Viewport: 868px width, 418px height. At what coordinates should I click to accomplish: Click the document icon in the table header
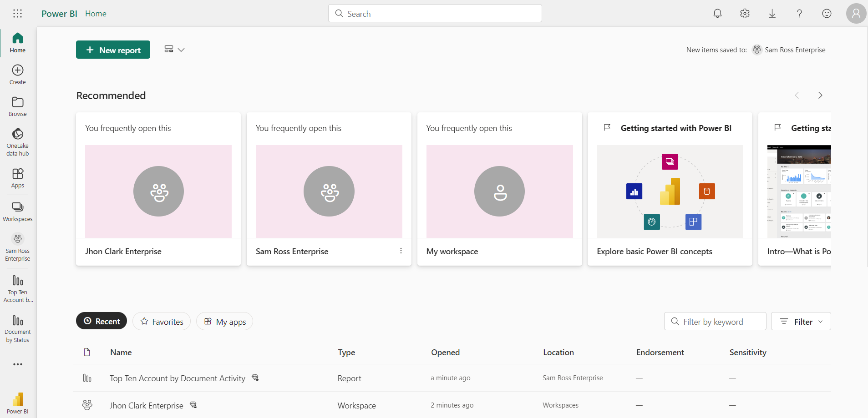point(87,352)
